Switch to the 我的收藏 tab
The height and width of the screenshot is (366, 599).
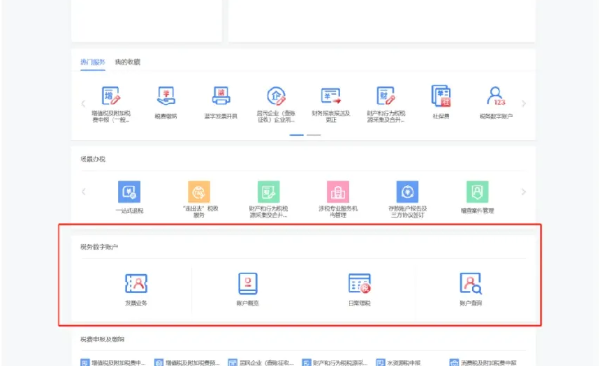coord(128,62)
